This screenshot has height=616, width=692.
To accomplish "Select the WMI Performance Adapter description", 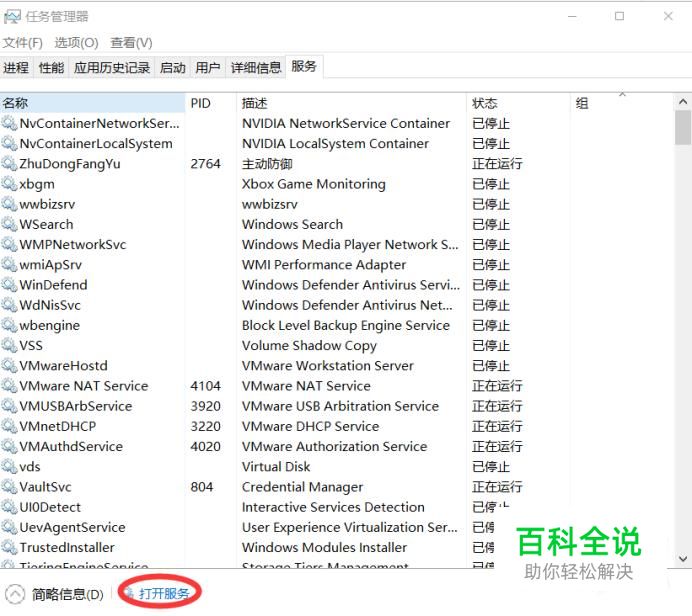I will 324,265.
